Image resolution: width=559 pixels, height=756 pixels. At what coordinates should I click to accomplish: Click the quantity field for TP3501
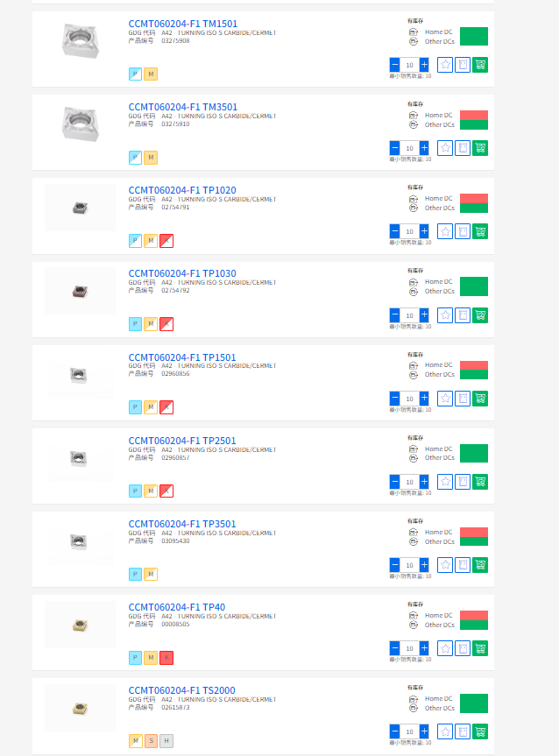[x=409, y=565]
